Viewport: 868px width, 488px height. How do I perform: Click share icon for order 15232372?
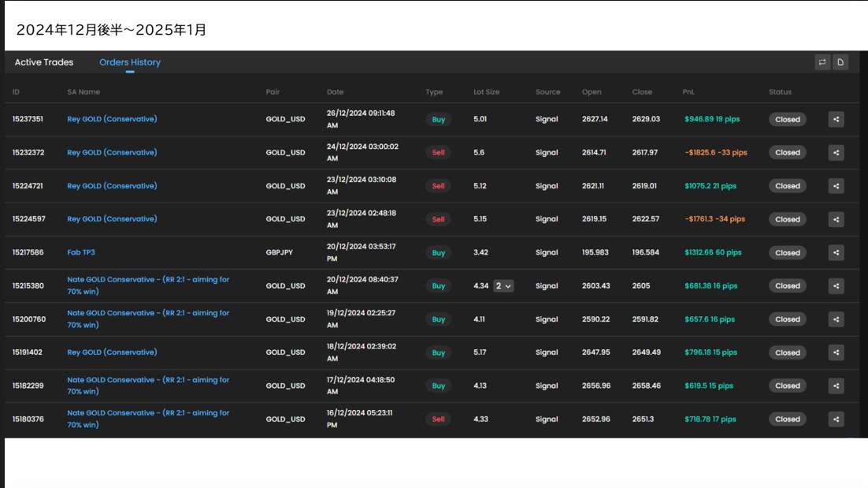pos(836,153)
